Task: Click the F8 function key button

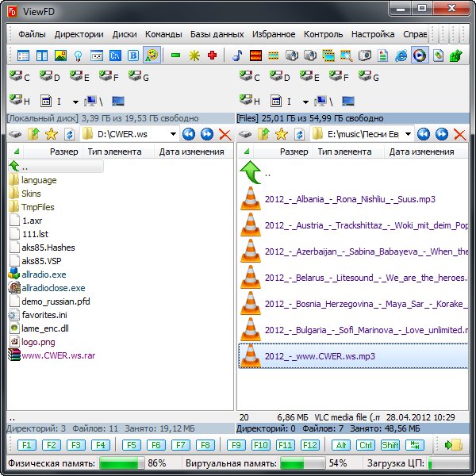Action: (205, 445)
